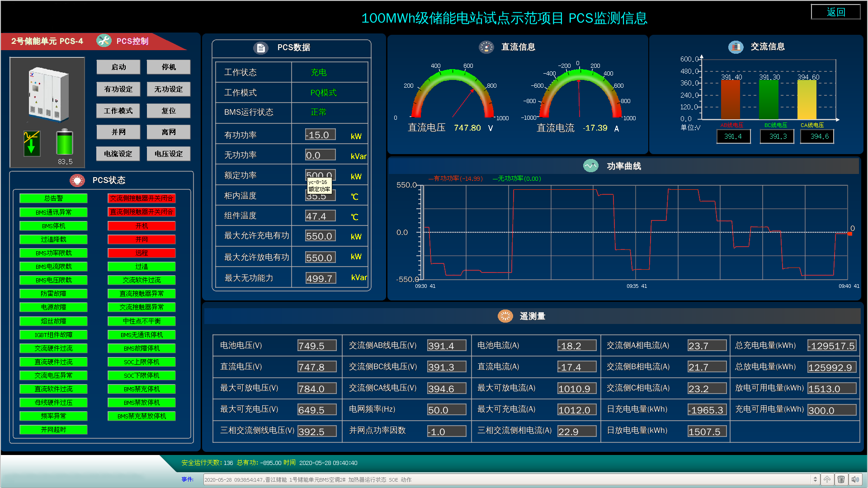Select the 离网 control button
Screen dimensions: 868x488
(x=169, y=132)
